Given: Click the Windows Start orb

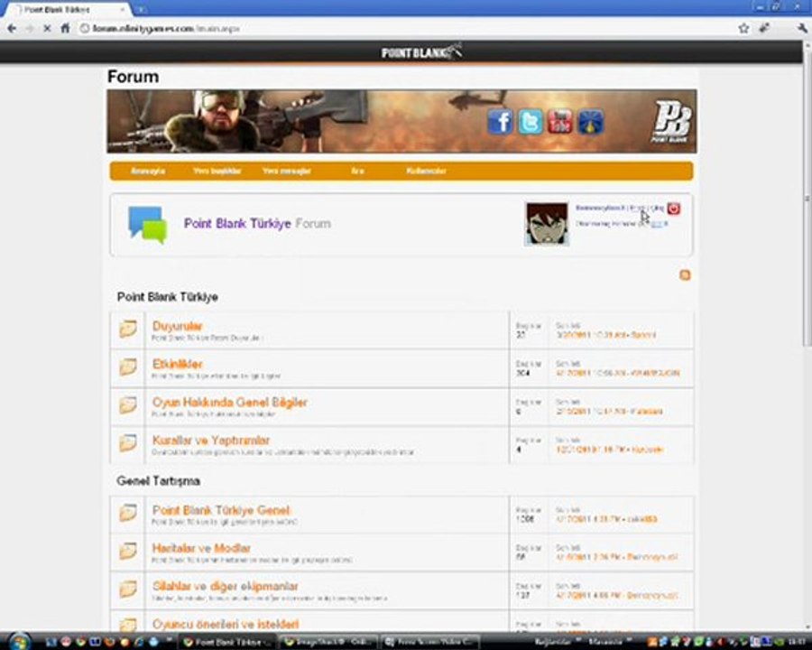Looking at the screenshot, I should 19,642.
